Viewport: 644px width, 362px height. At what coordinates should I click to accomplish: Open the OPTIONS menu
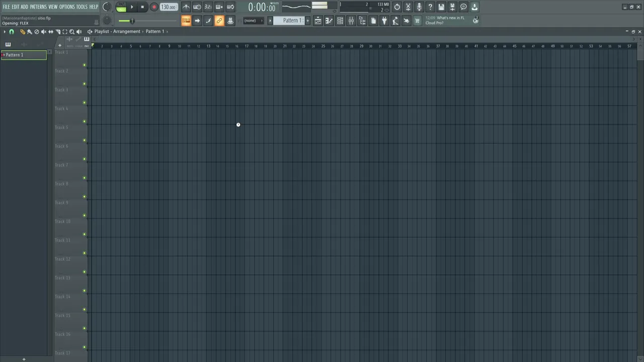[67, 7]
